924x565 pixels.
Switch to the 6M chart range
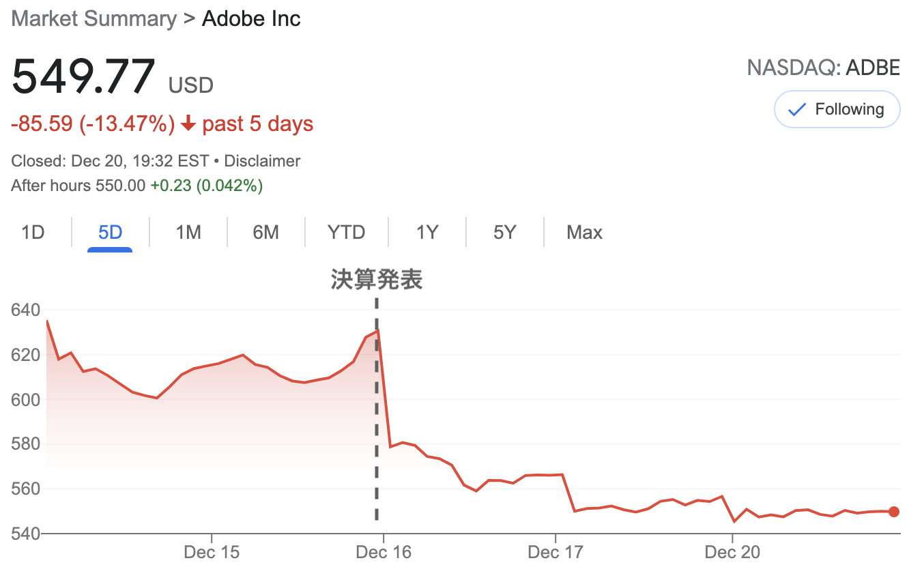click(265, 233)
